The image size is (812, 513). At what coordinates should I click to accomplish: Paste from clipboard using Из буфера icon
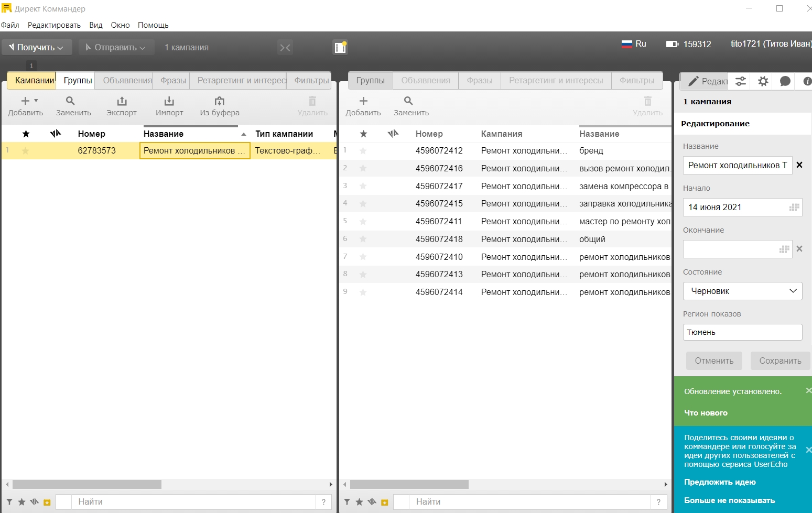tap(219, 101)
